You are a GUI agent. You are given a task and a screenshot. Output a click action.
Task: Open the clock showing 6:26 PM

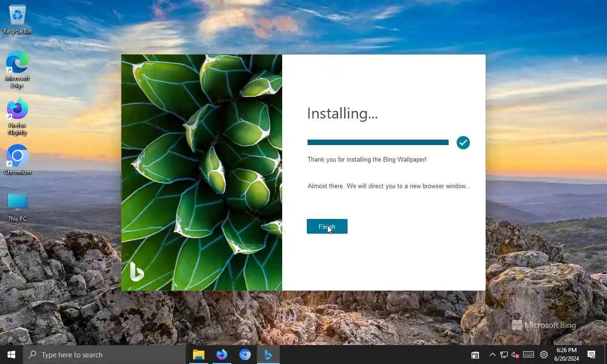[x=566, y=355]
